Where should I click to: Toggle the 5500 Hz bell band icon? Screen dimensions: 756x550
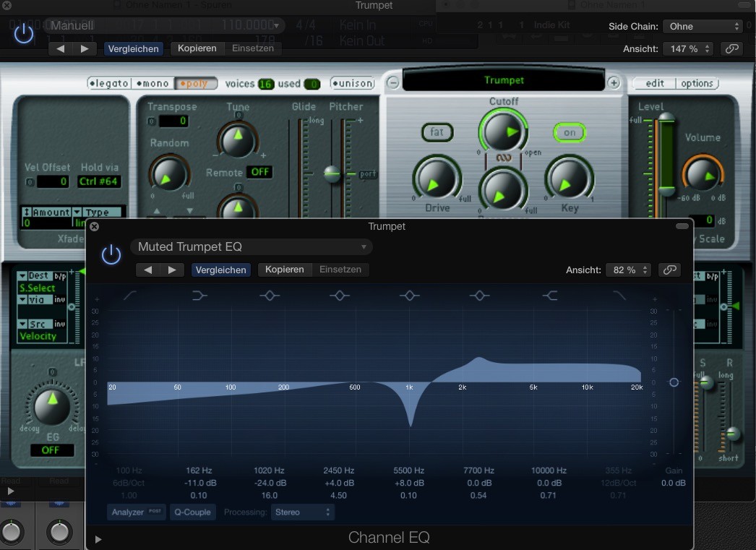[x=409, y=296]
